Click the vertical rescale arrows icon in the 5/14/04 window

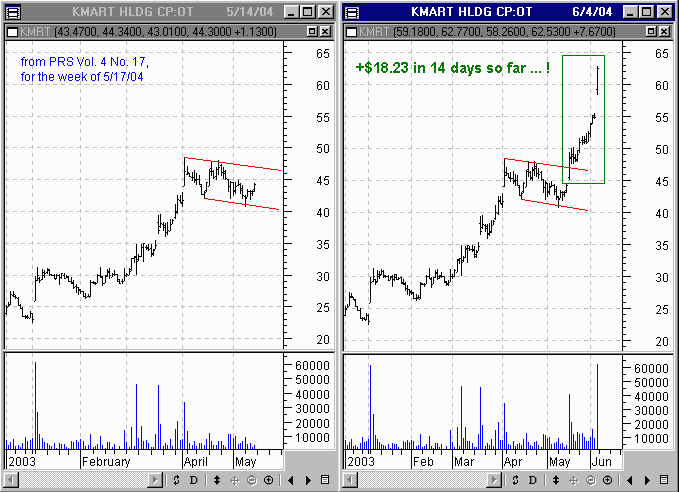pyautogui.click(x=217, y=480)
